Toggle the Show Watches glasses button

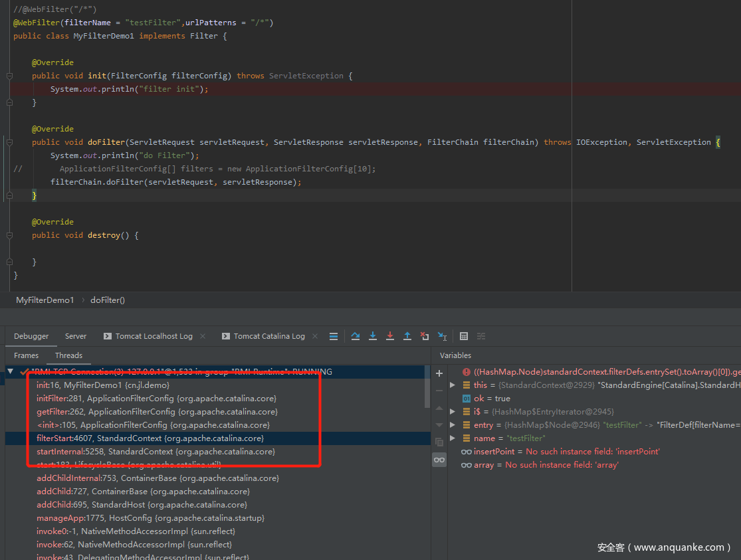(x=439, y=460)
